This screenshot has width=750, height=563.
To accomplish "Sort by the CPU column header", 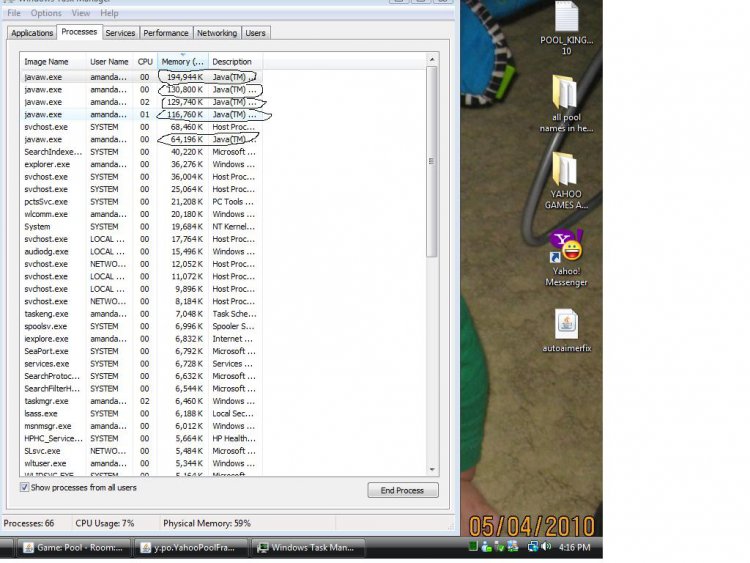I will pos(145,62).
